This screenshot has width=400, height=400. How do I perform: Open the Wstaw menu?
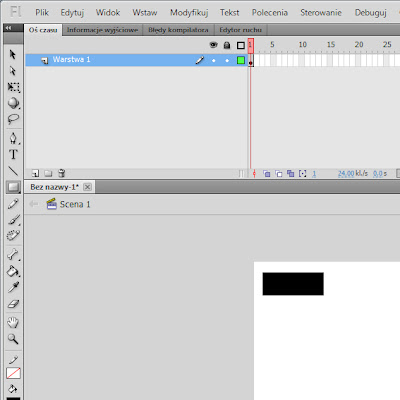(x=145, y=13)
